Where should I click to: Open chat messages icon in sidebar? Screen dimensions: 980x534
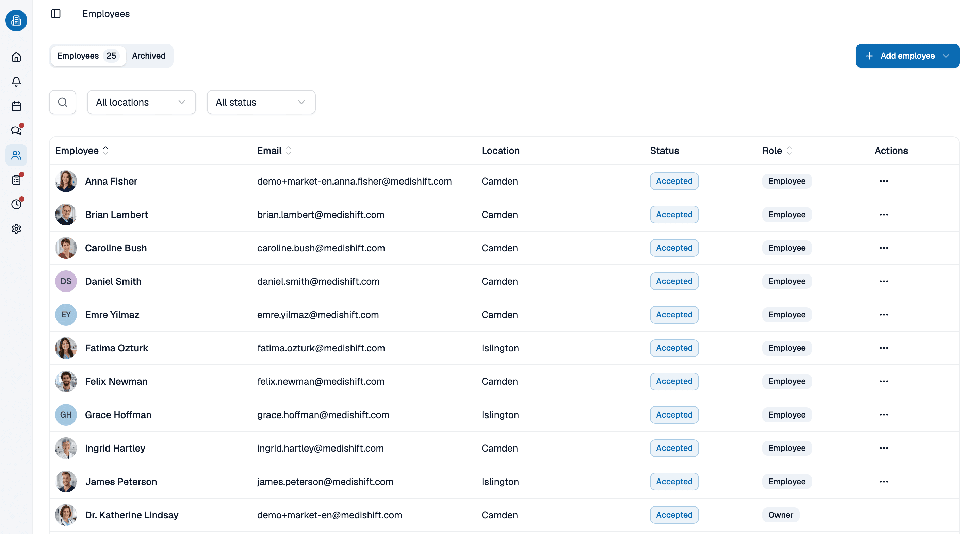[16, 131]
